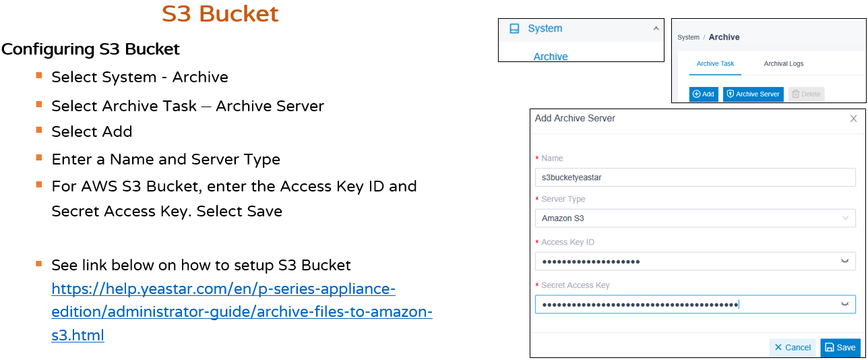Image resolution: width=868 pixels, height=360 pixels.
Task: Open the Archive sidebar item
Action: 551,57
